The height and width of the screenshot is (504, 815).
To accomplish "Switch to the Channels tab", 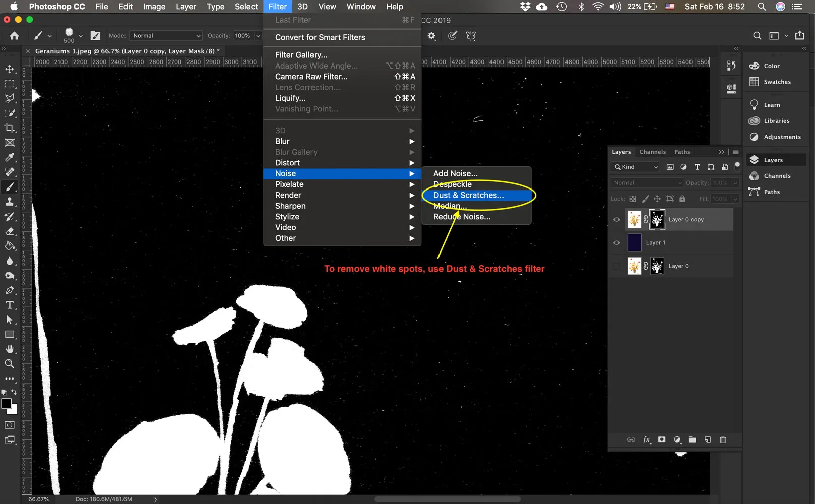I will click(652, 152).
